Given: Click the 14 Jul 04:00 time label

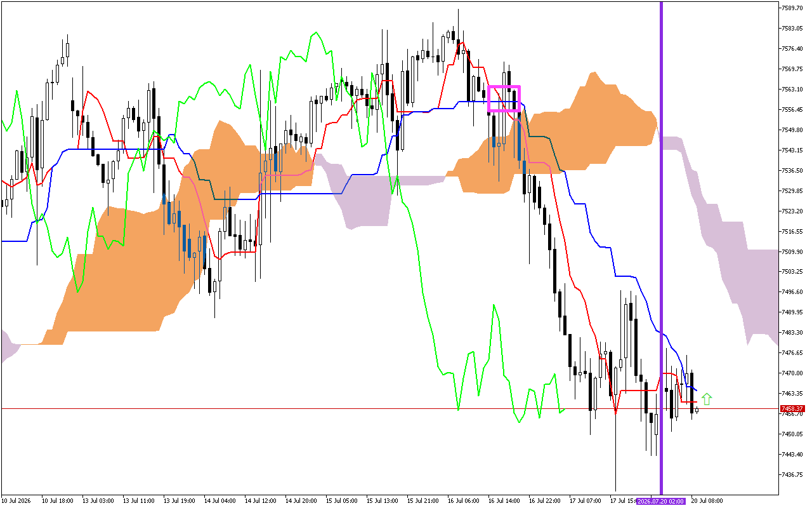Looking at the screenshot, I should [219, 501].
